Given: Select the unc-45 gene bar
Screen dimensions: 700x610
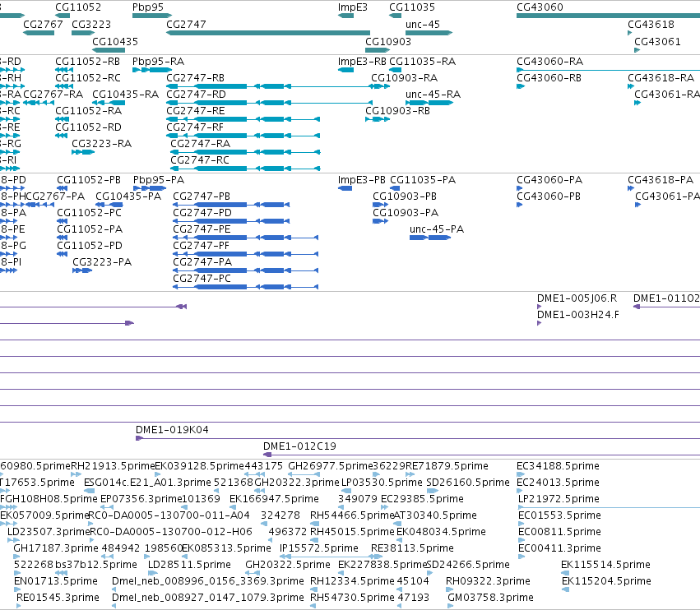Looking at the screenshot, I should click(429, 33).
